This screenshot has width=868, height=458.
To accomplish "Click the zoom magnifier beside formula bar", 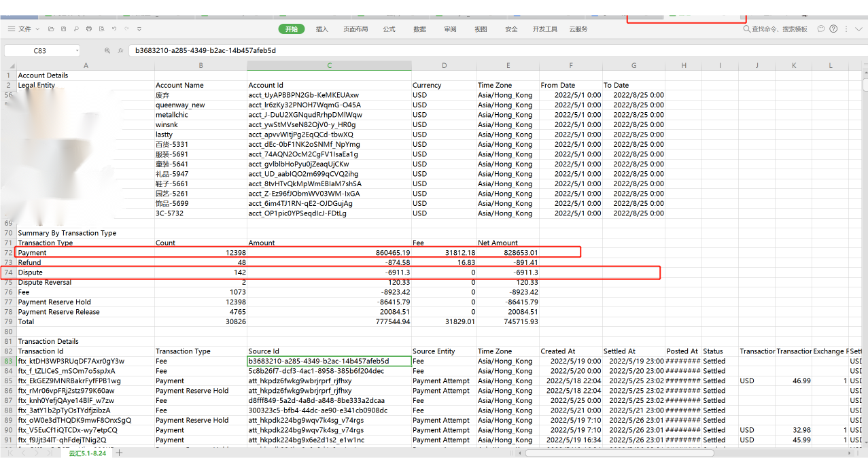I will 107,50.
